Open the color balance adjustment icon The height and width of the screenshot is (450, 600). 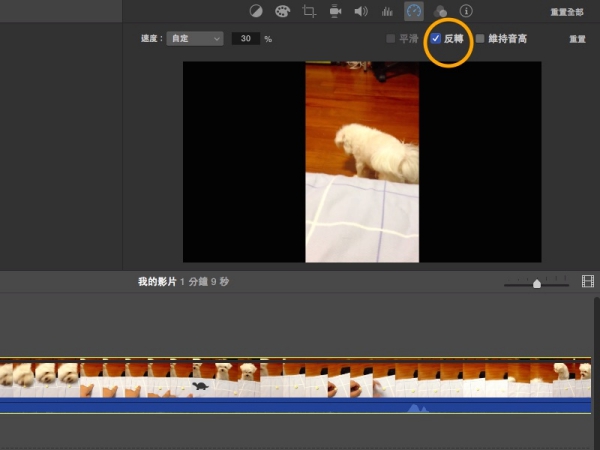(x=256, y=11)
